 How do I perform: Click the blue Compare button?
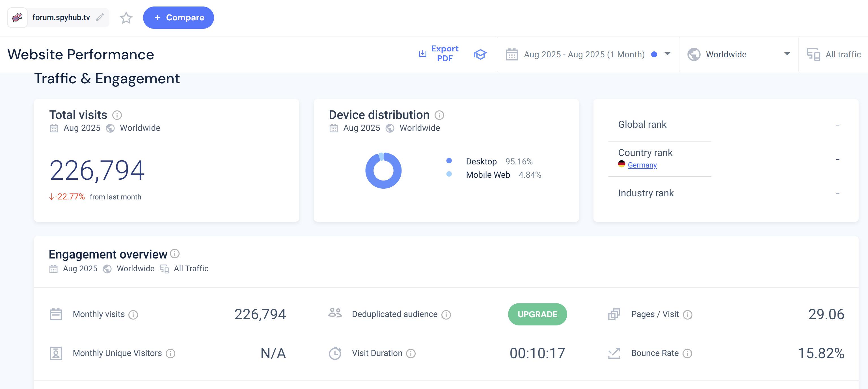(178, 18)
